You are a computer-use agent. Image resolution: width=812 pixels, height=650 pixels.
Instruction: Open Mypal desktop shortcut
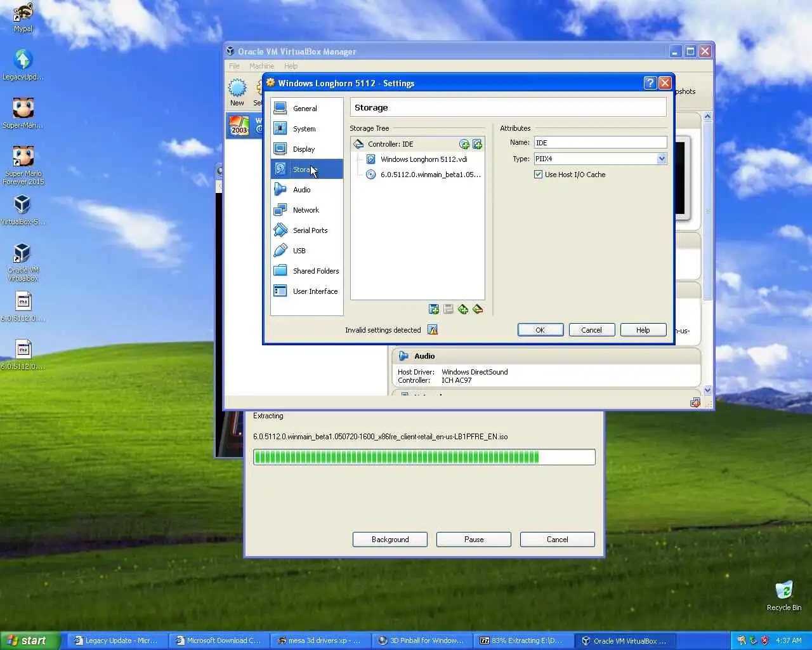coord(23,18)
